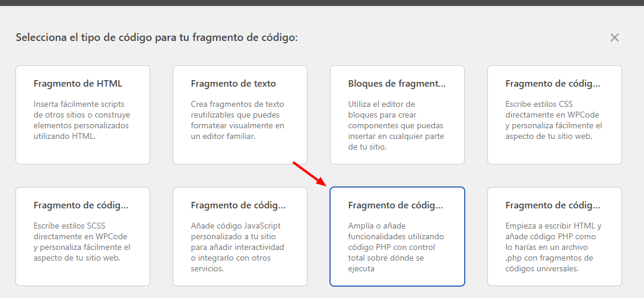The height and width of the screenshot is (298, 644).
Task: Click the heading "Selecciona el tipo de código"
Action: click(157, 38)
